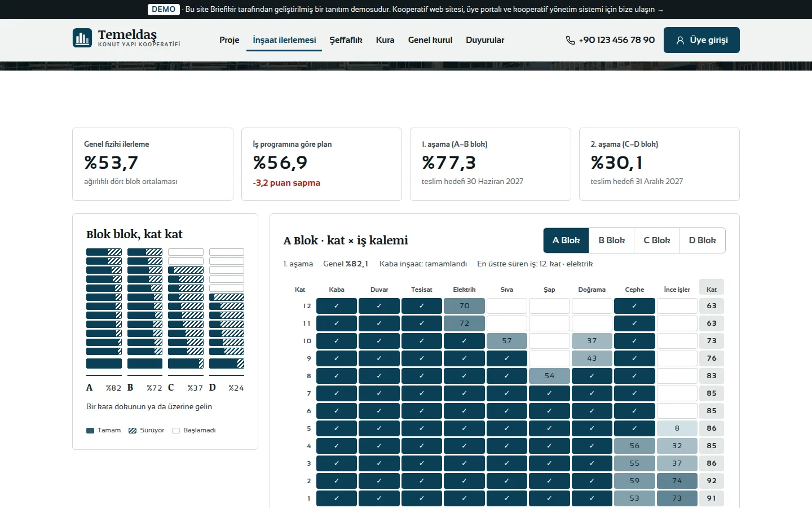Click the Kaba inşaat: tamamlandı note

tap(423, 264)
